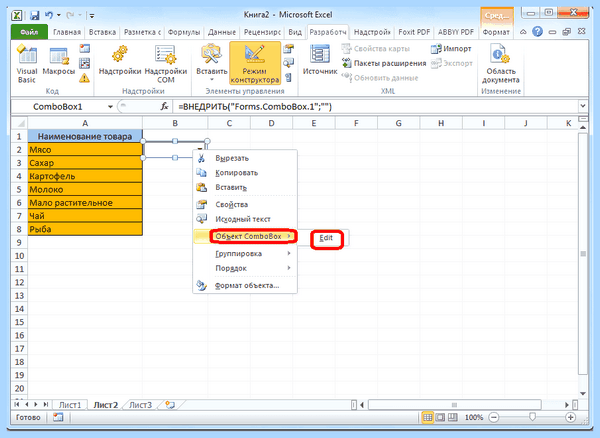Save the workbook from quick access toolbar
Viewport: 600px width, 438px height.
[34, 15]
